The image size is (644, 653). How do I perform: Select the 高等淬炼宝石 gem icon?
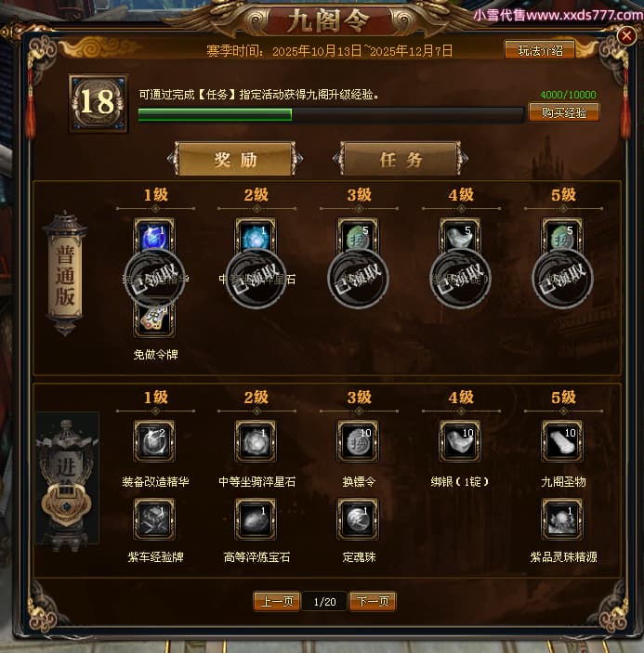point(256,519)
